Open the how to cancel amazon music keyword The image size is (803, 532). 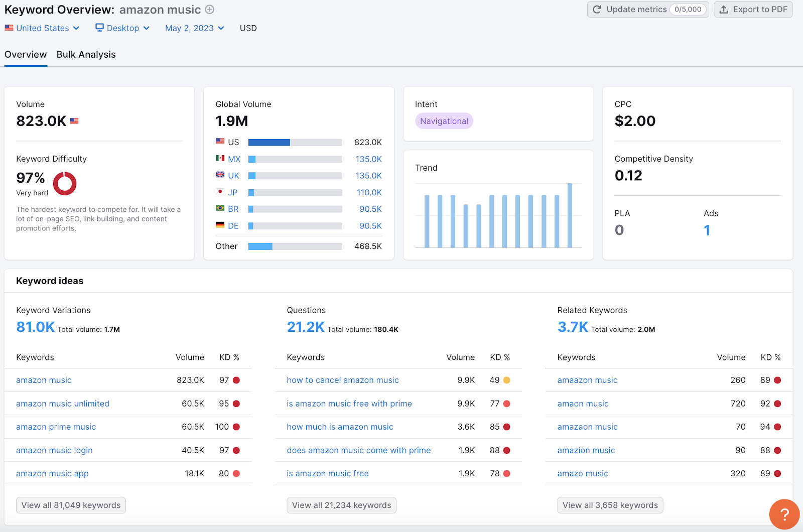342,380
